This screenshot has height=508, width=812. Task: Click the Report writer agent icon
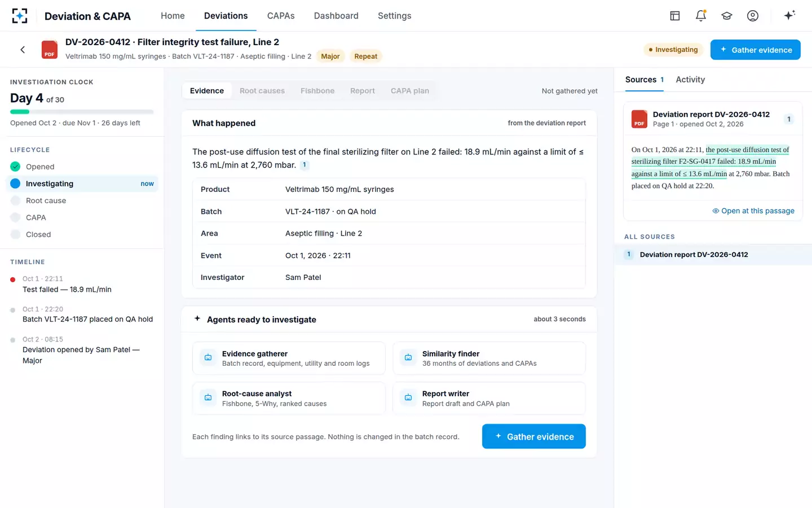pyautogui.click(x=408, y=397)
